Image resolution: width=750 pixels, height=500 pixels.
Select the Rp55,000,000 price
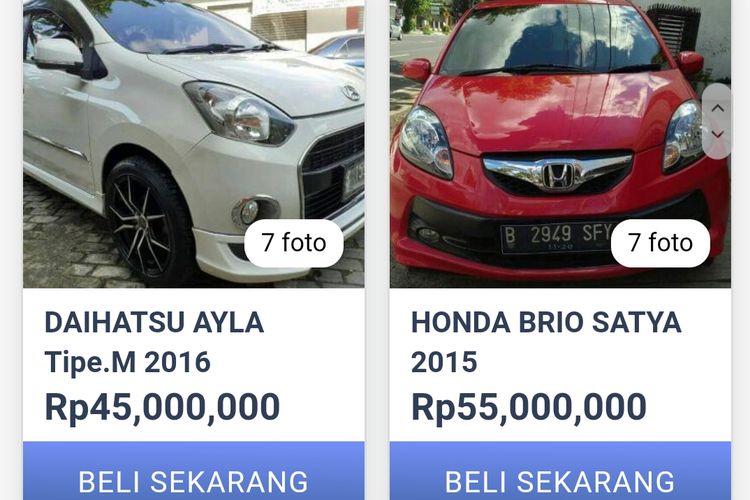529,407
